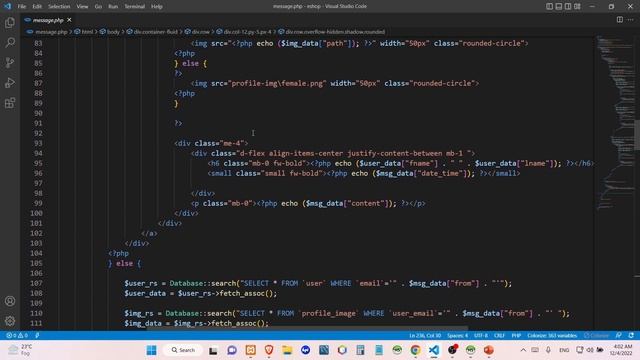Viewport: 640px width, 360px height.
Task: Open the notifications bell in status bar
Action: pos(631,336)
